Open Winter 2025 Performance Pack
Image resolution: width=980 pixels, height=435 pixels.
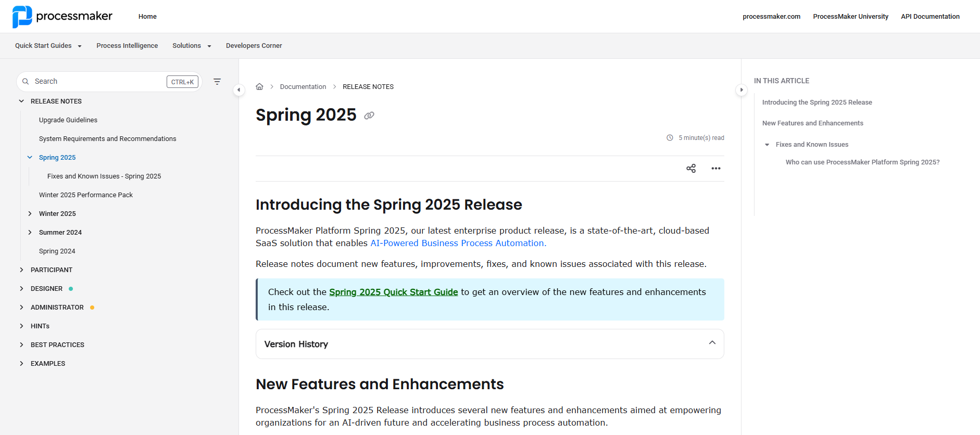pos(86,195)
